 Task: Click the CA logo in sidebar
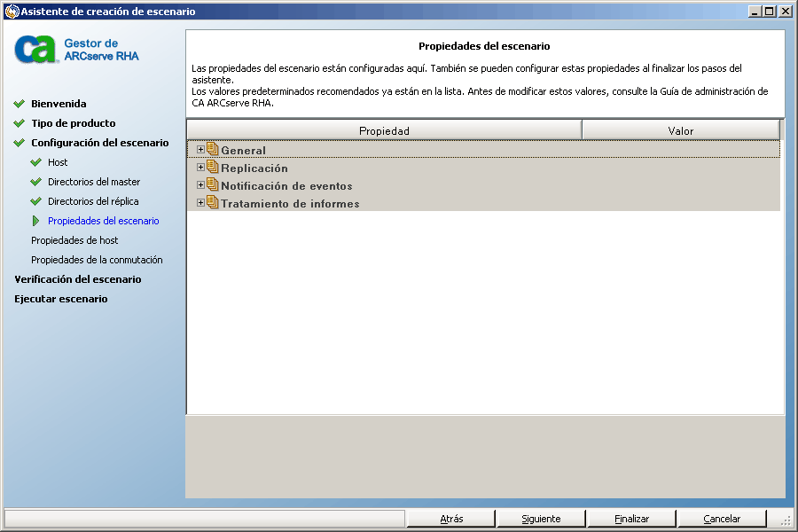tap(35, 50)
